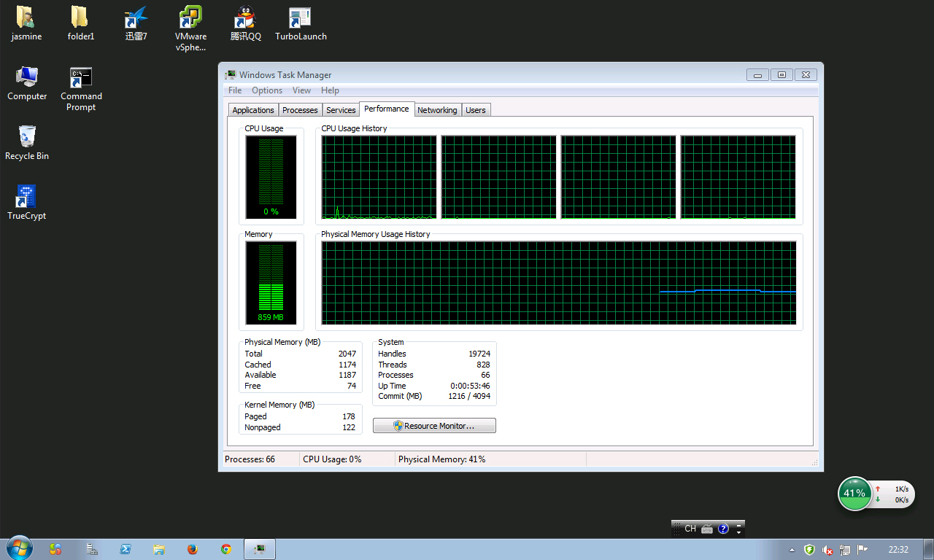Open the Options menu
Image resolution: width=934 pixels, height=560 pixels.
pyautogui.click(x=267, y=90)
